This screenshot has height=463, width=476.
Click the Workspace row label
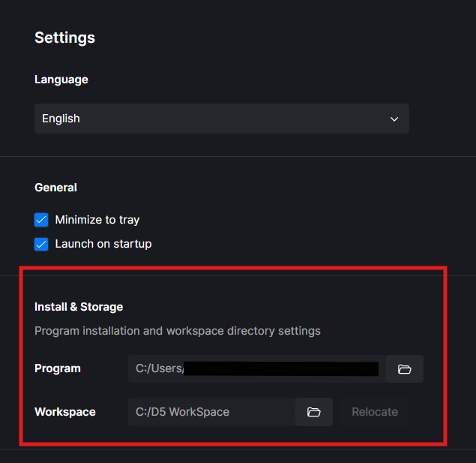[65, 412]
